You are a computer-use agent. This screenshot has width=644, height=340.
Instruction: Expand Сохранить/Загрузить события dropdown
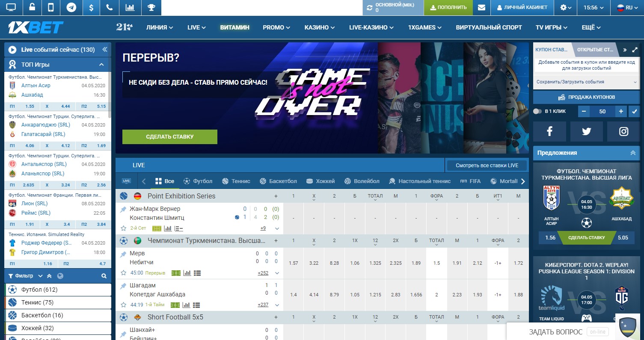click(587, 82)
